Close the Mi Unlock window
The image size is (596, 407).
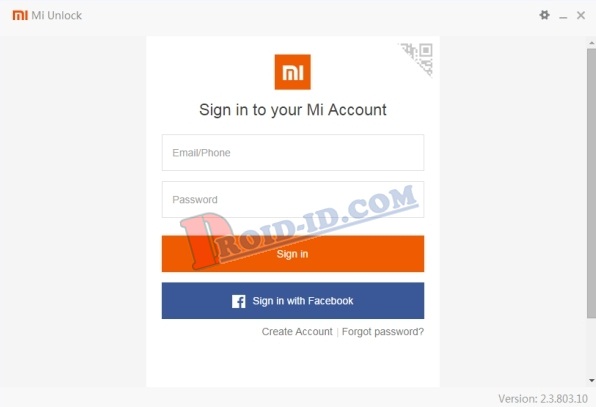[x=581, y=15]
